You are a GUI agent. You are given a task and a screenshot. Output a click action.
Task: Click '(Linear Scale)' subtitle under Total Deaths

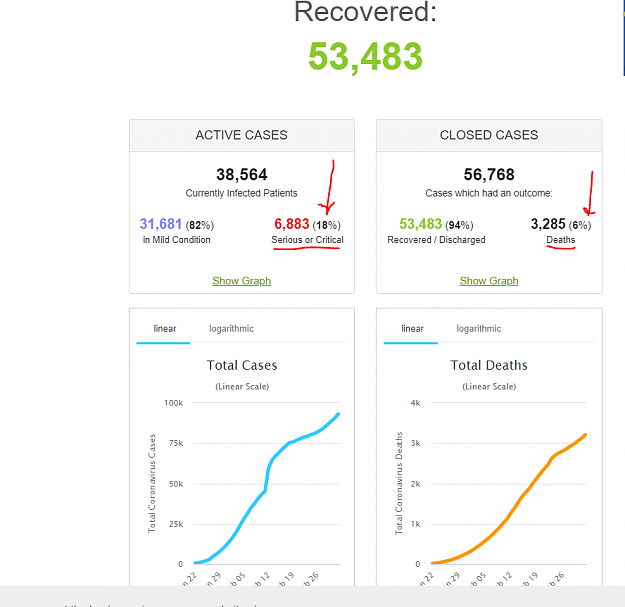489,387
